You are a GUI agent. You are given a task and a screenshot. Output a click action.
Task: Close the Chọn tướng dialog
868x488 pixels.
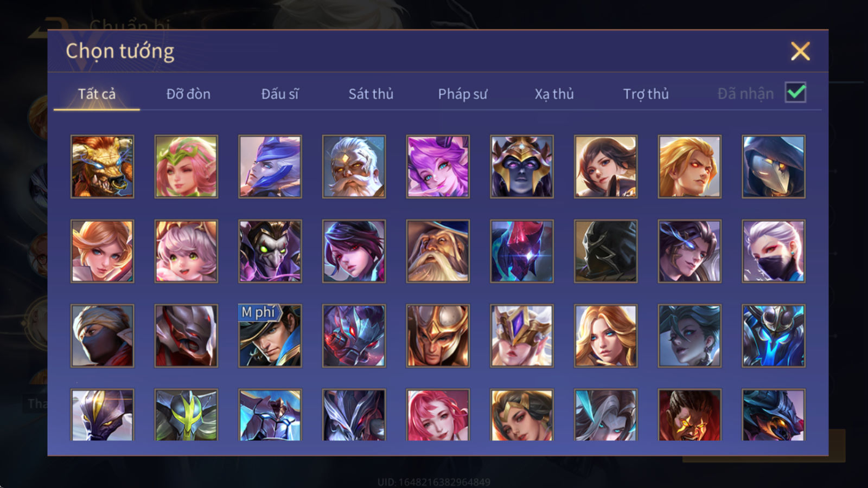[800, 52]
